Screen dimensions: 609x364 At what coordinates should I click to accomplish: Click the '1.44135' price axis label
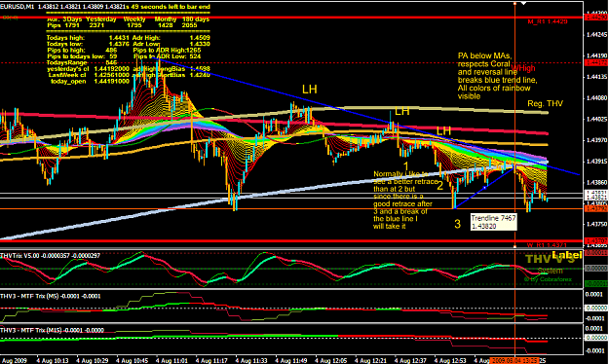(596, 77)
